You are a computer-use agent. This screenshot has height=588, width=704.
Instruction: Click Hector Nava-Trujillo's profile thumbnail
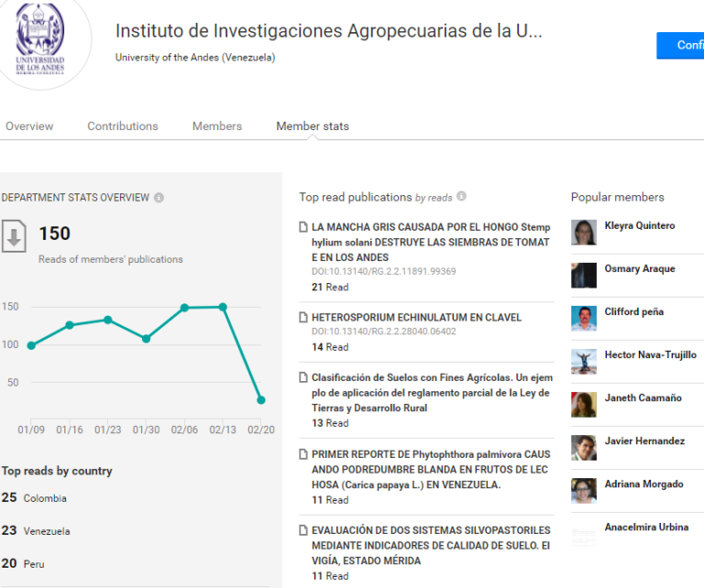click(x=584, y=361)
